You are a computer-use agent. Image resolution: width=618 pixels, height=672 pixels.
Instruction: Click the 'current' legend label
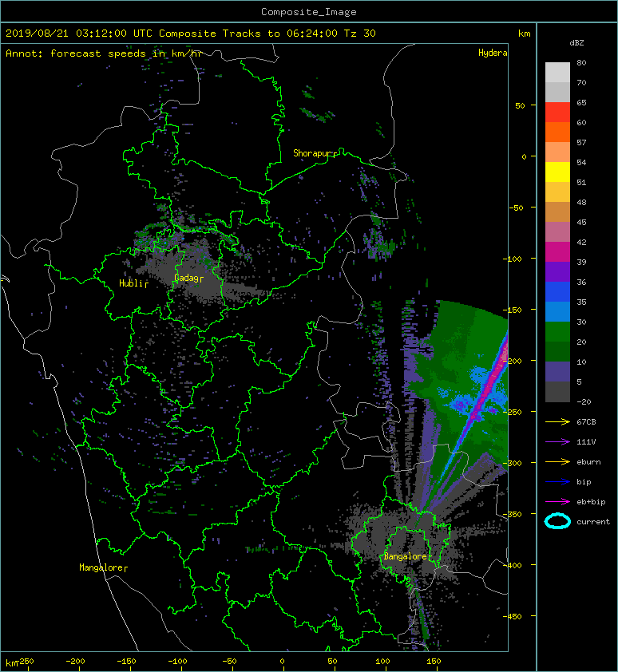click(x=593, y=522)
